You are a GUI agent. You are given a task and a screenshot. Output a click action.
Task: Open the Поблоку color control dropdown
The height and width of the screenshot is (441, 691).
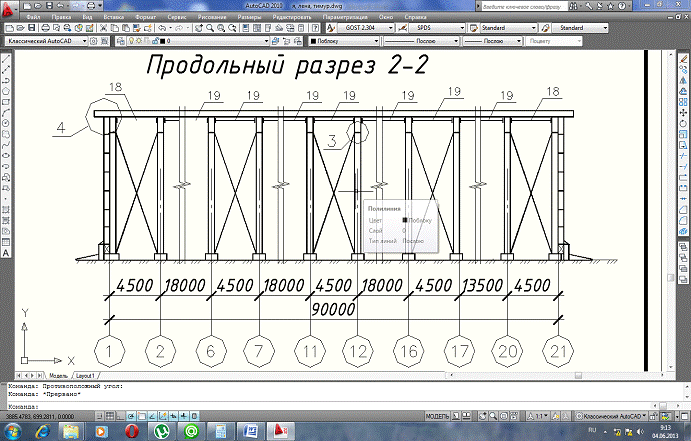[x=341, y=42]
